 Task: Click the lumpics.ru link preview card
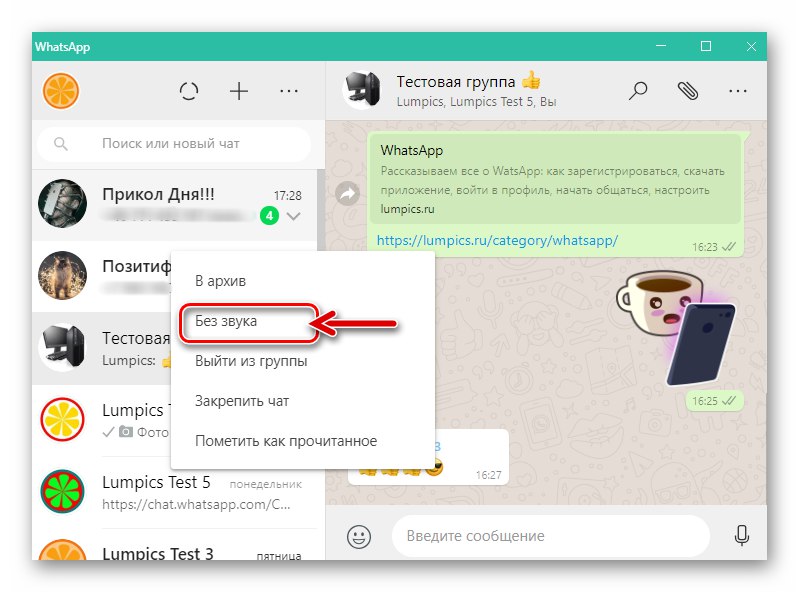point(555,179)
